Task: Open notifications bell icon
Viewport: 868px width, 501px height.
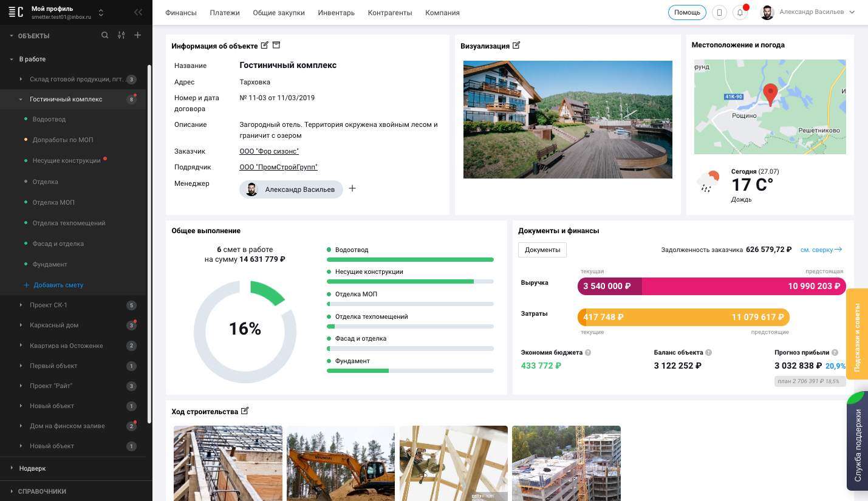Action: [x=740, y=13]
